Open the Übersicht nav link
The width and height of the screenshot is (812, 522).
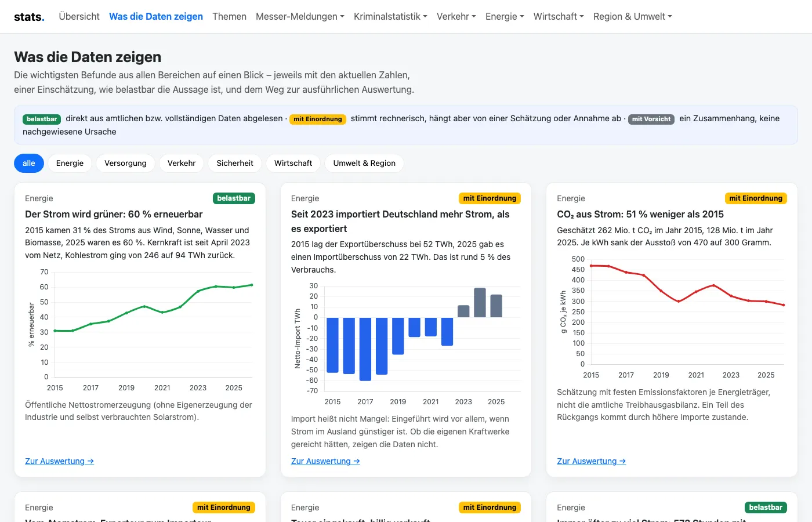tap(79, 16)
